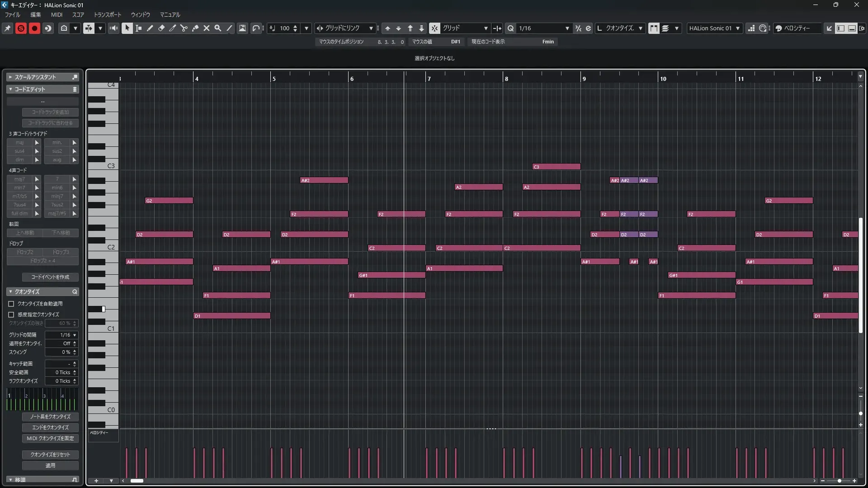Select the Erase tool
Screen dimensions: 868x488
point(161,28)
